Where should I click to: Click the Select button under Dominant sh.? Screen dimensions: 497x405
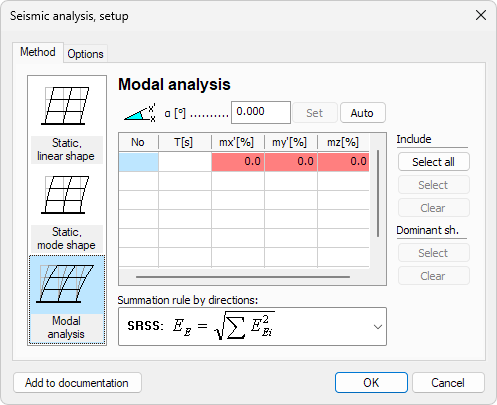tap(433, 253)
